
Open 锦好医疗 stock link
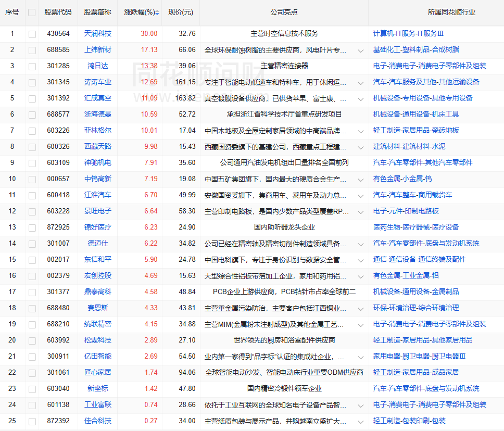(x=98, y=227)
